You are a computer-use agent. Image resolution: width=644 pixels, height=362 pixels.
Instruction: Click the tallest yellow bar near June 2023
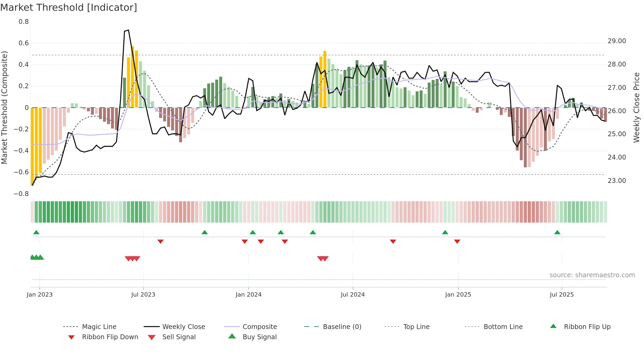133,77
